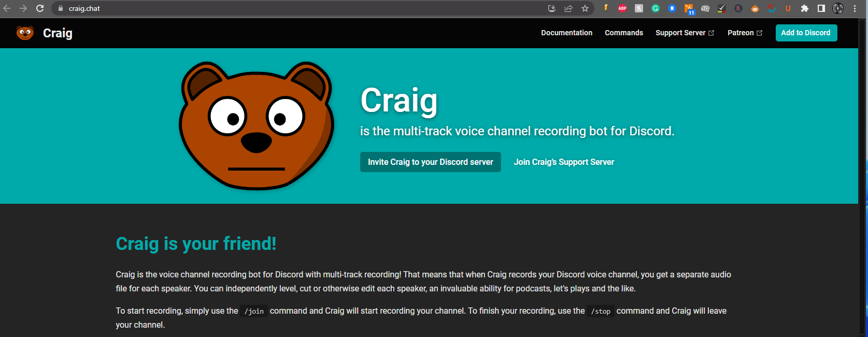The height and width of the screenshot is (337, 868).
Task: Open the Chrome profile avatar
Action: tap(838, 8)
